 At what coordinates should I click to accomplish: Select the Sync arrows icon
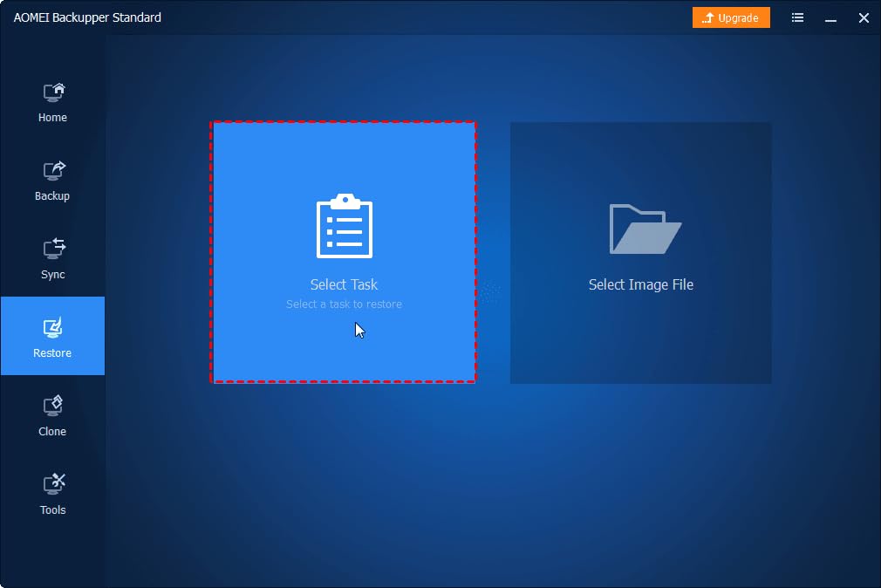[53, 249]
